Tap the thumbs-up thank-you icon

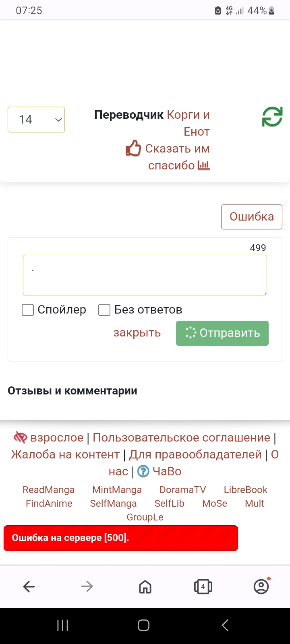pyautogui.click(x=133, y=148)
